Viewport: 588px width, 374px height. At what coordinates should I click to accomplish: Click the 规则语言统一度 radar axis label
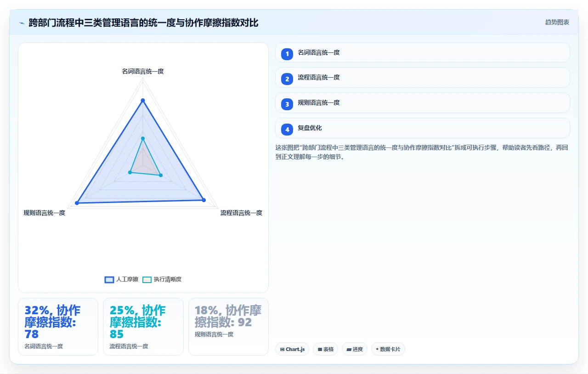[45, 213]
